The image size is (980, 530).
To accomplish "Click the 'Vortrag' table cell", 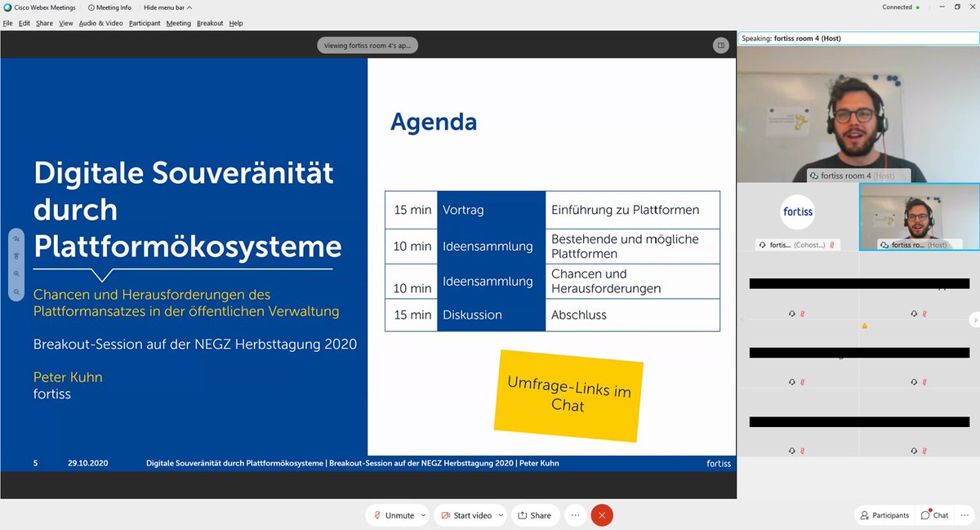I will click(491, 210).
